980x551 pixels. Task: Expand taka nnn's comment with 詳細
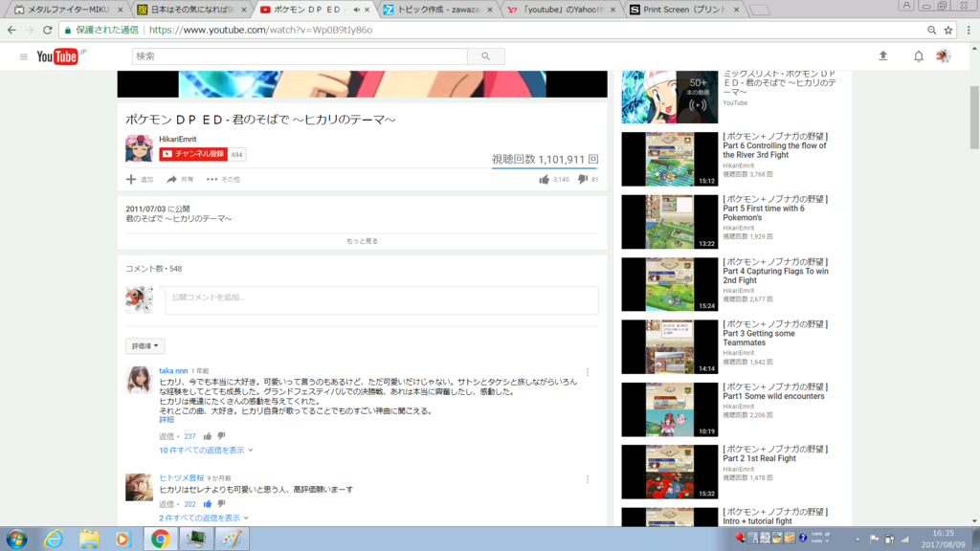point(167,420)
